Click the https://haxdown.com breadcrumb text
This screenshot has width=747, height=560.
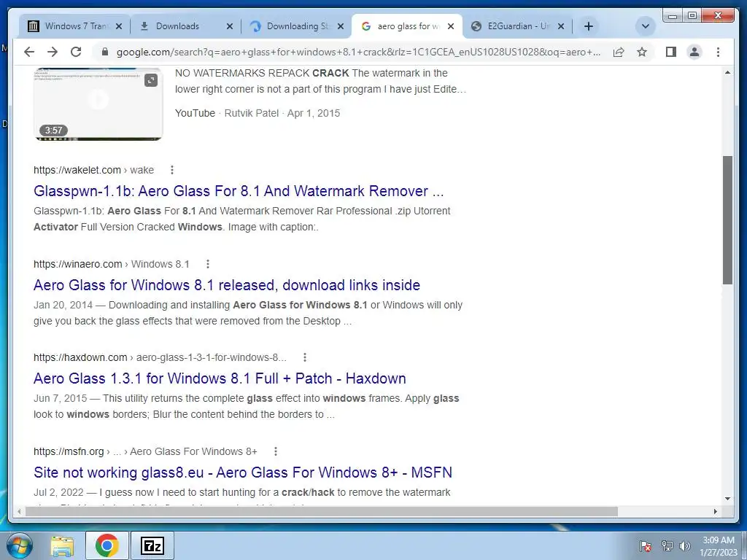(x=80, y=357)
